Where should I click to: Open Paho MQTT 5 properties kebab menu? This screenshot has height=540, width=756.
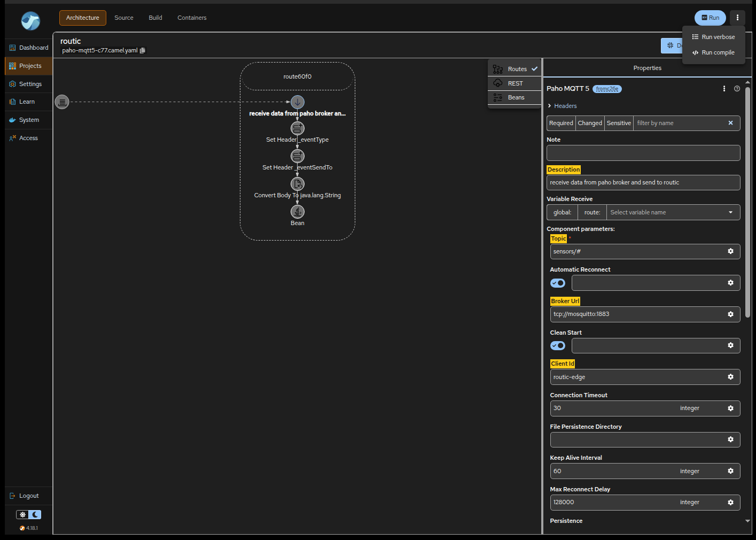724,89
